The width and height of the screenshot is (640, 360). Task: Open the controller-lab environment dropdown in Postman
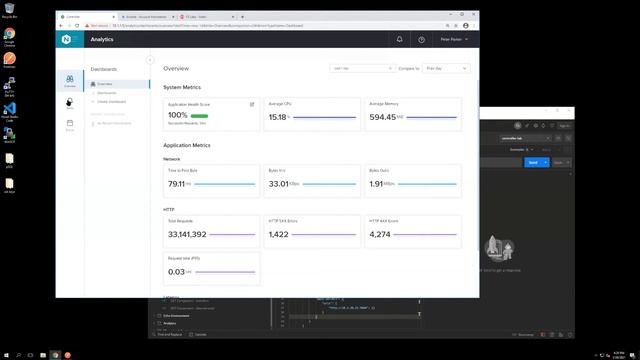(x=525, y=138)
